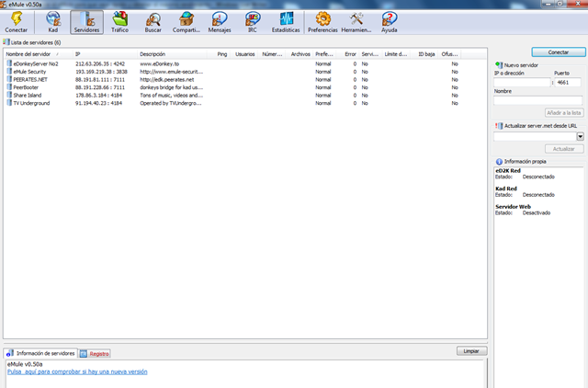Sort by Archivos column header

click(x=300, y=54)
